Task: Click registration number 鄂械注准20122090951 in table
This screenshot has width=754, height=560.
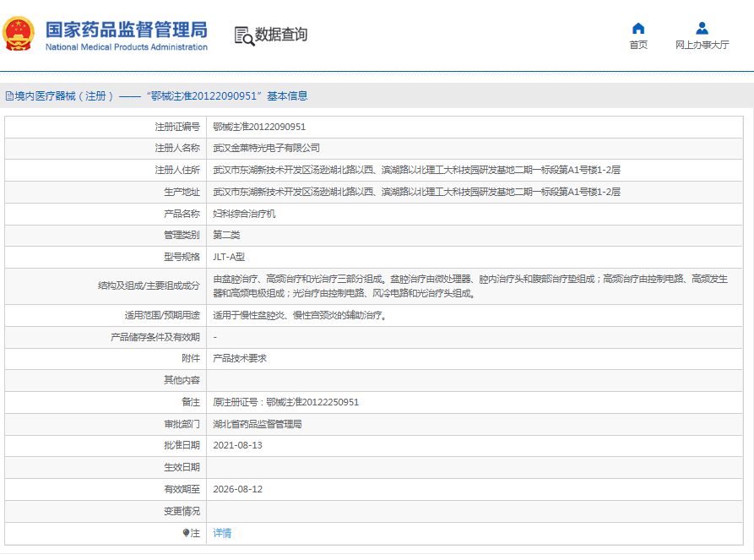Action: (x=259, y=127)
